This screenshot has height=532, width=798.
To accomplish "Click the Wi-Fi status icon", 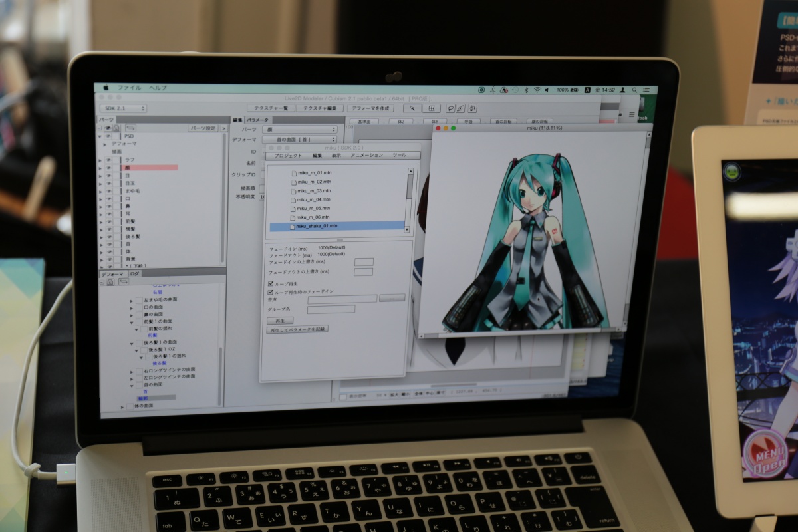I will (x=537, y=90).
